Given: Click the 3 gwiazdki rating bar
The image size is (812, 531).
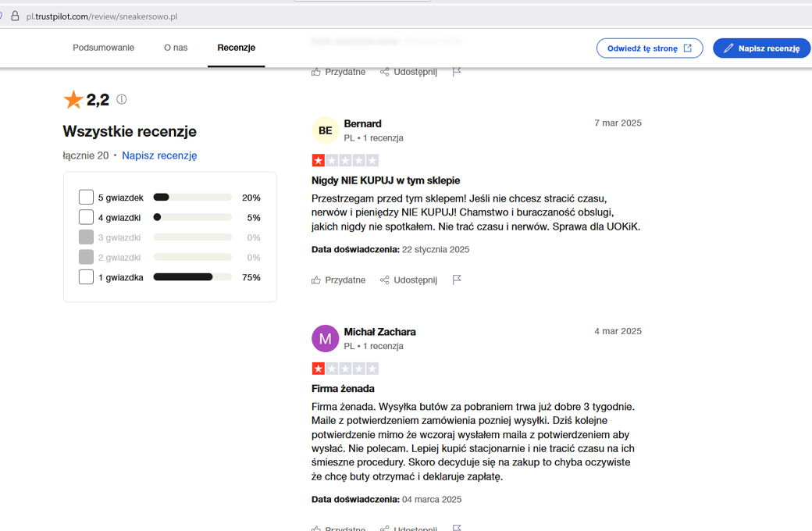Looking at the screenshot, I should point(193,237).
